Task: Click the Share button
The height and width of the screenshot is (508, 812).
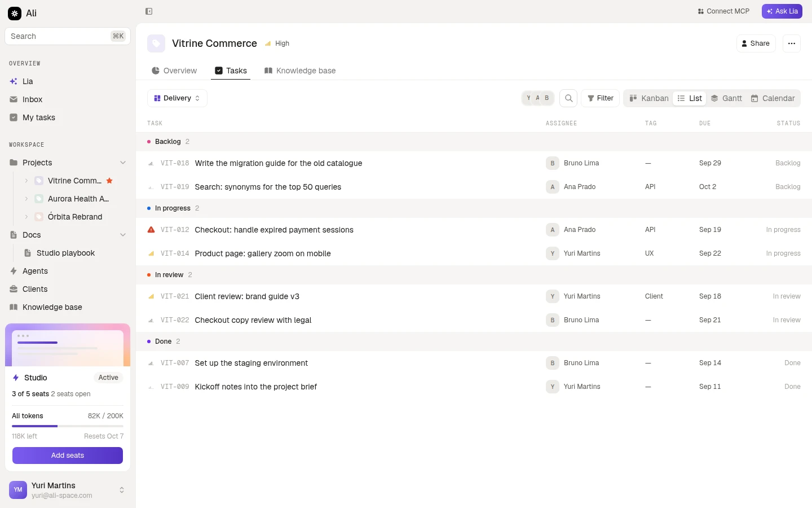Action: tap(756, 43)
